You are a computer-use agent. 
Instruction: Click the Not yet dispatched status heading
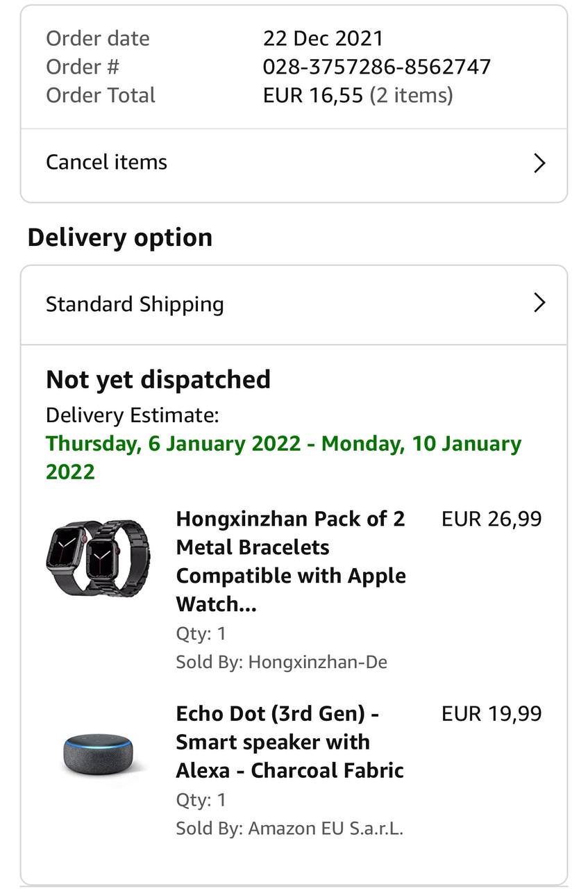[158, 380]
